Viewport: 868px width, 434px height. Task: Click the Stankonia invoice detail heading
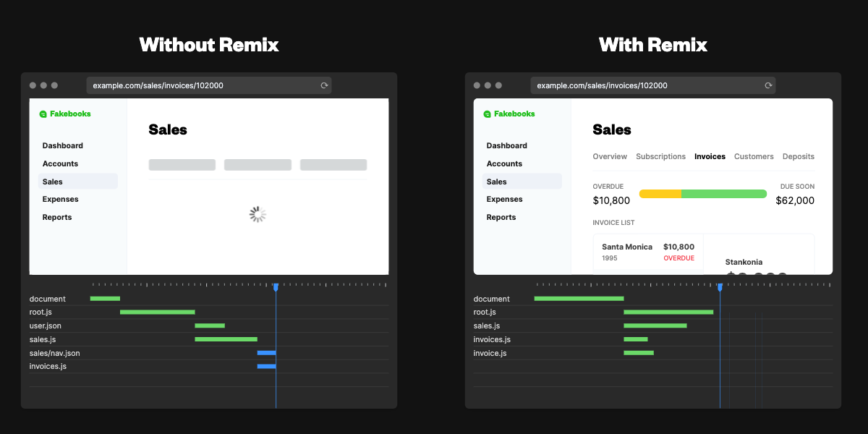click(744, 262)
